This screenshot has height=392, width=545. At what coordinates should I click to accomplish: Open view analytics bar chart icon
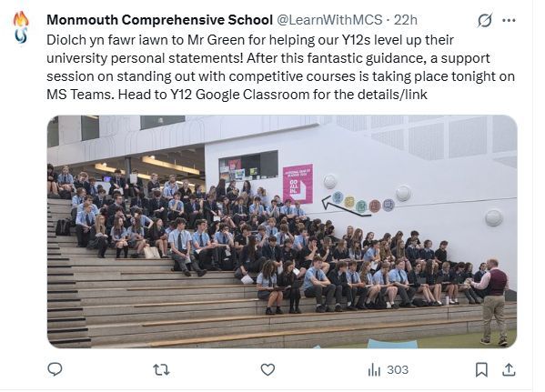tap(374, 370)
